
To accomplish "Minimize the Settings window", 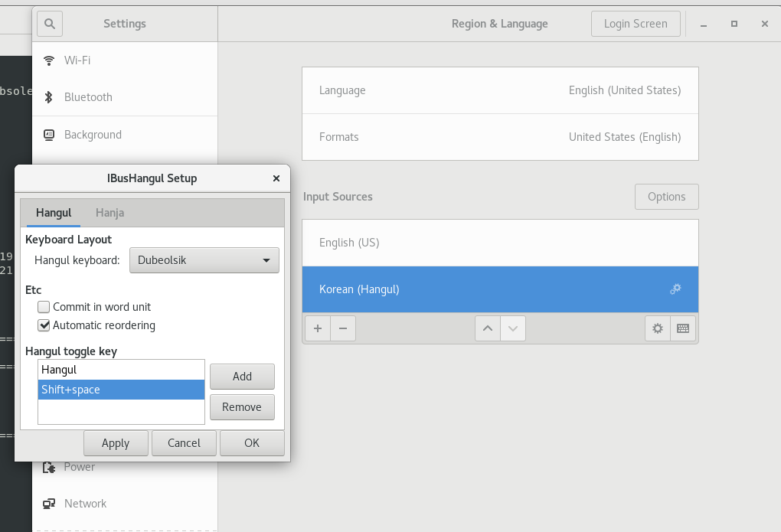I will point(704,24).
